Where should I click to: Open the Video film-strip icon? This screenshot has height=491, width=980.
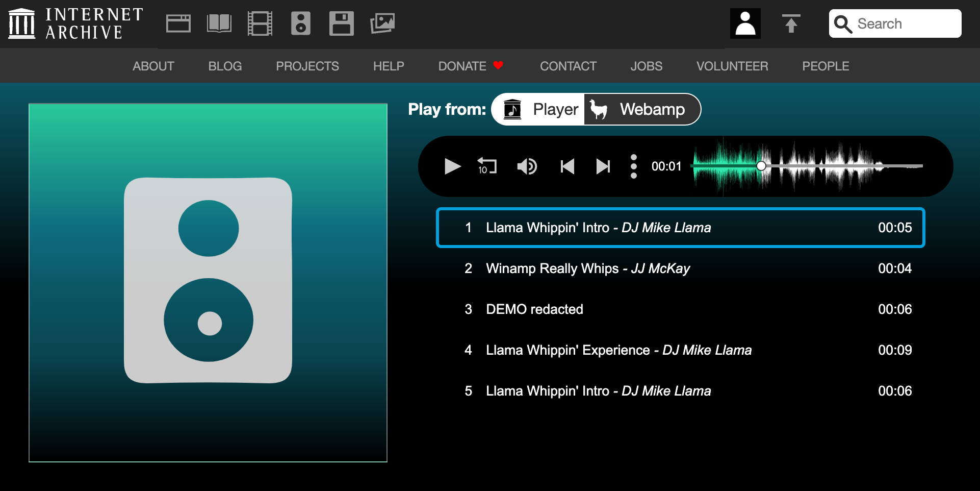click(x=260, y=23)
